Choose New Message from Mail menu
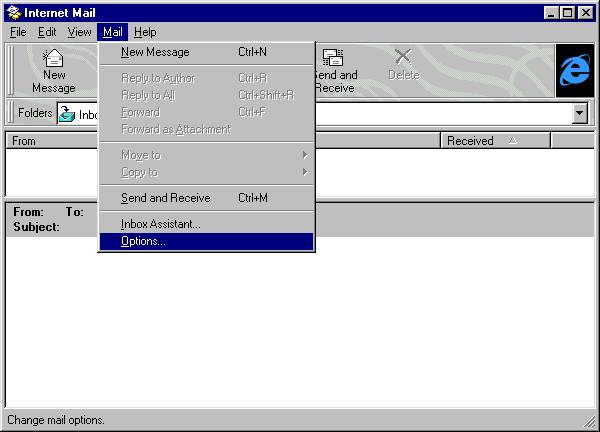 pos(206,52)
